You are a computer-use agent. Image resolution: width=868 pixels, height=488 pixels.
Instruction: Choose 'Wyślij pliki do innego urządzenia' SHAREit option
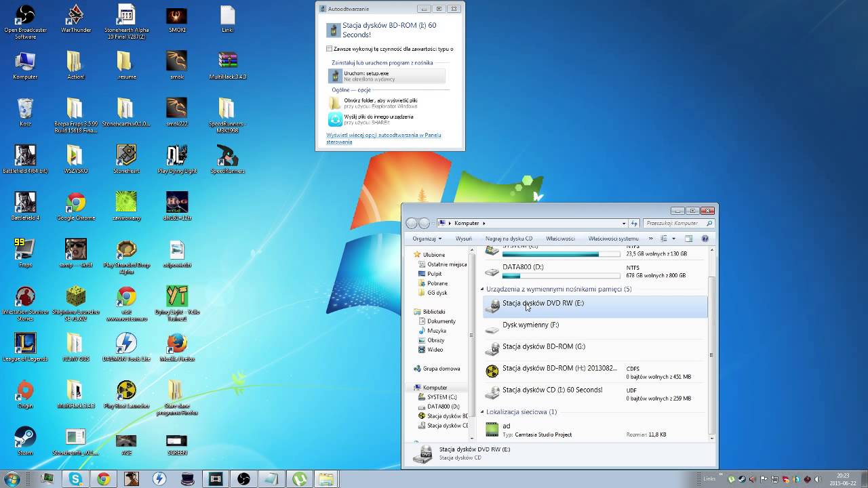coord(387,119)
